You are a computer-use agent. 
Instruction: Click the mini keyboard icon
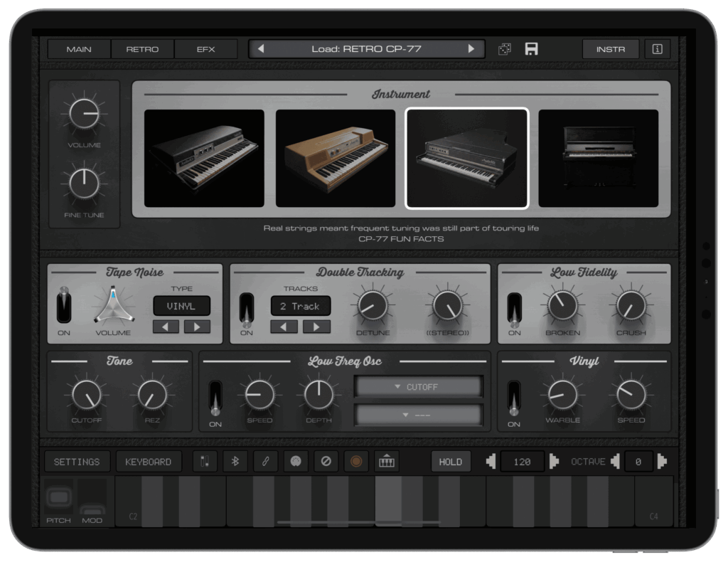387,462
